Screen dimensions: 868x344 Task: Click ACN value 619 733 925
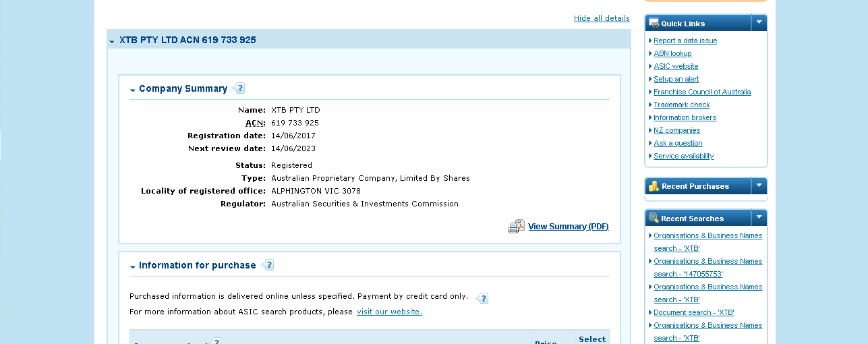tap(295, 123)
